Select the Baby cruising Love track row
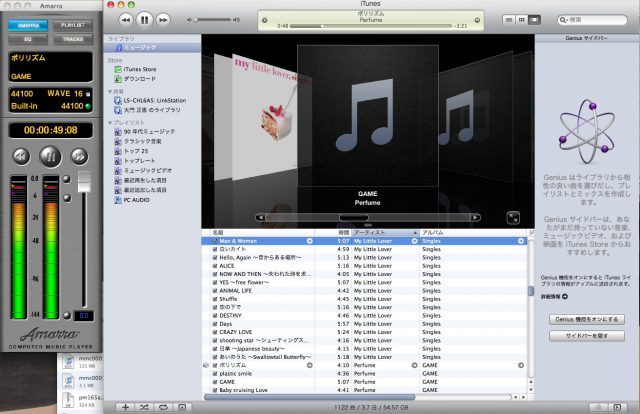Image resolution: width=640 pixels, height=414 pixels. tap(365, 390)
